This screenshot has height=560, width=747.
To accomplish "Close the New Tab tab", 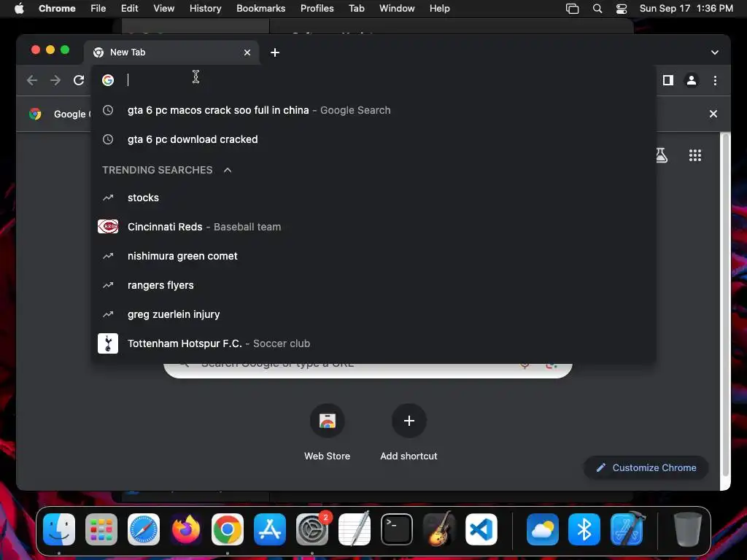I will click(247, 52).
